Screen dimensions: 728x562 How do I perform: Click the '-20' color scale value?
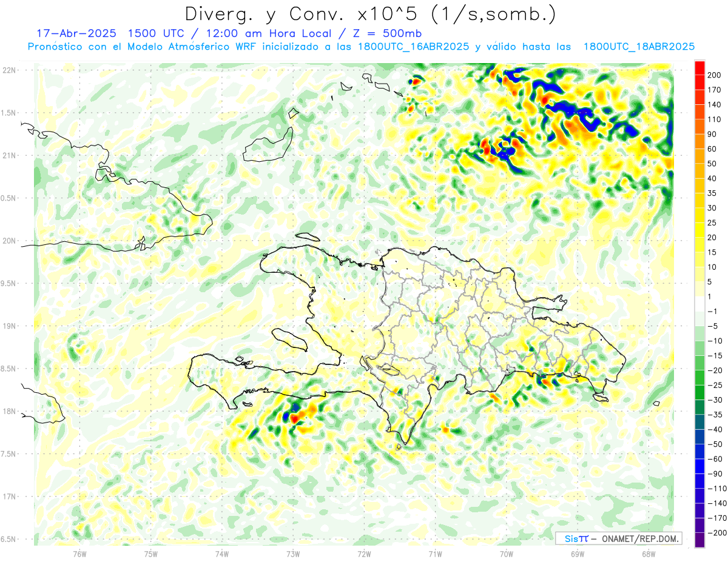(x=716, y=370)
